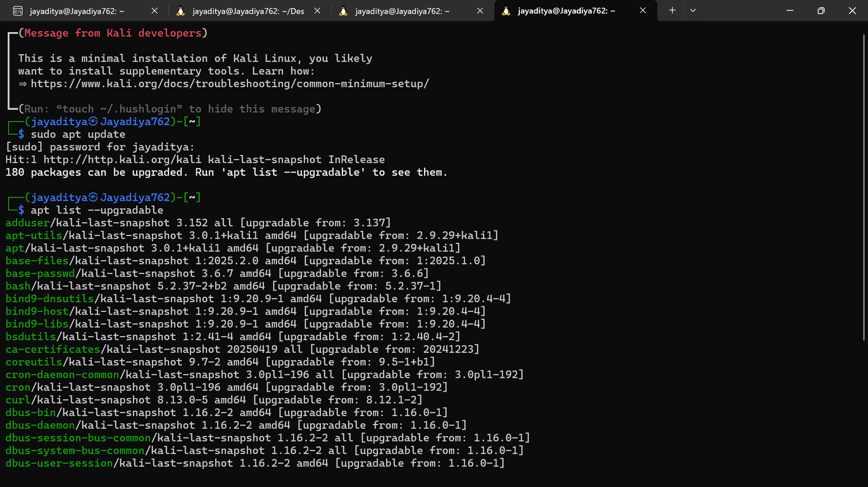Click version 20250419 on the ca-certificates row
The height and width of the screenshot is (487, 868).
tap(252, 350)
